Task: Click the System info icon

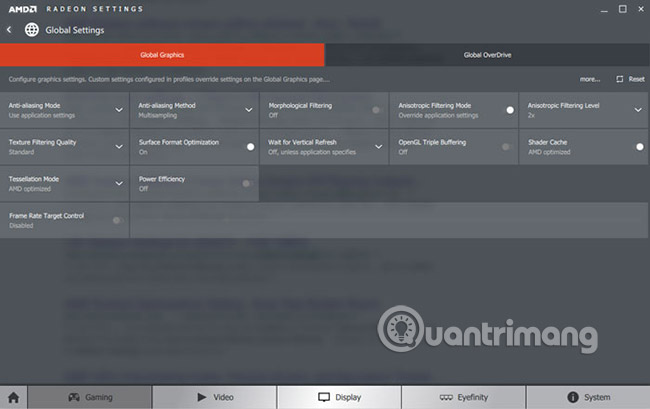Action: pyautogui.click(x=573, y=397)
